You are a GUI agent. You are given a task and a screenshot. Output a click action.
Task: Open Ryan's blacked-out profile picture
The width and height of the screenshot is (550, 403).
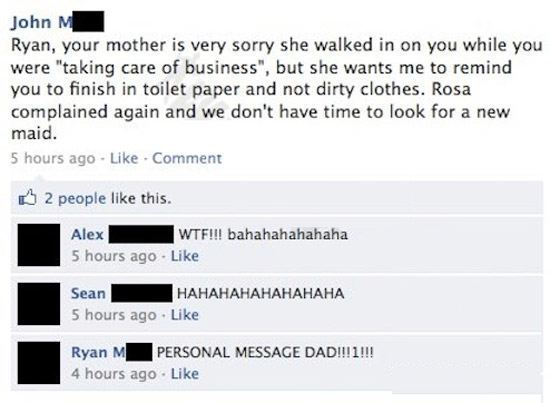[x=39, y=363]
